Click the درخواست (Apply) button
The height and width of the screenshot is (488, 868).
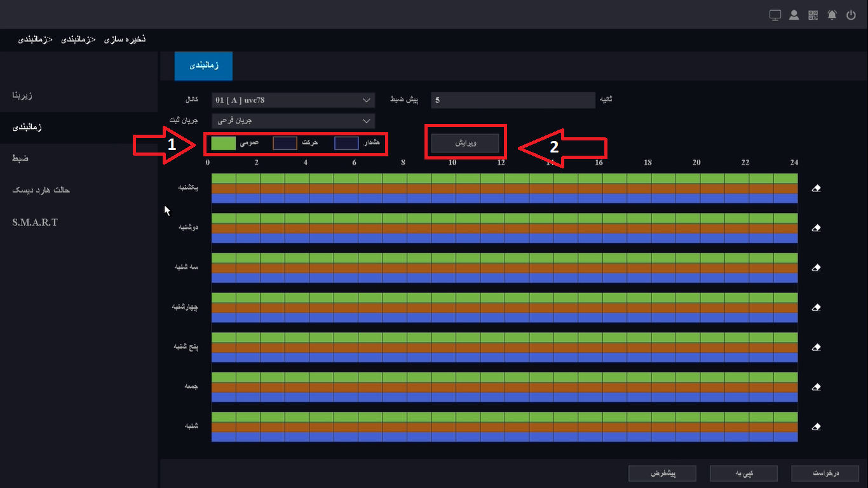[825, 473]
